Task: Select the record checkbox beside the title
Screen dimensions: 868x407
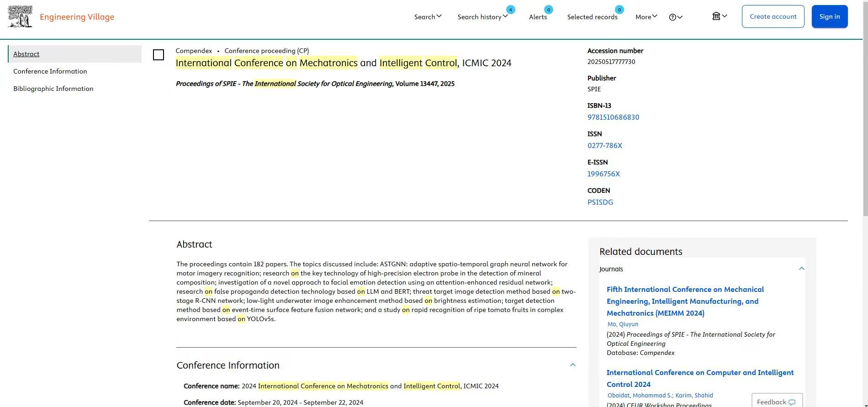Action: (x=159, y=55)
